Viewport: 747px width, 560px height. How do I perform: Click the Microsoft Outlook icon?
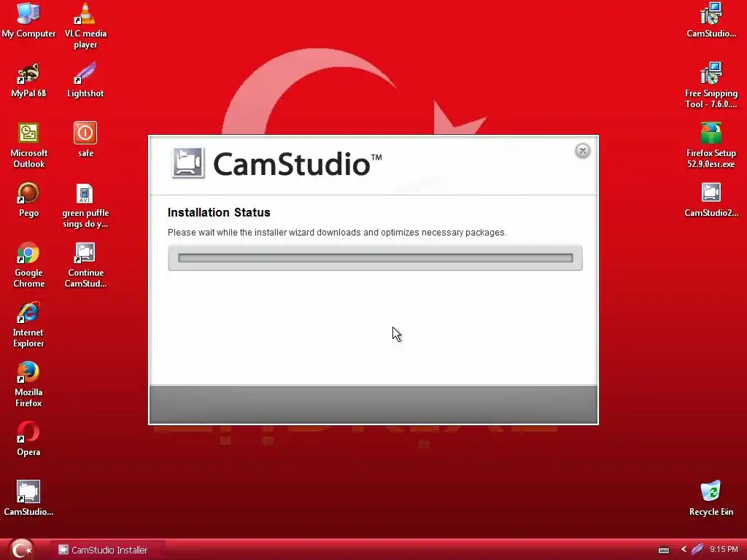click(28, 145)
